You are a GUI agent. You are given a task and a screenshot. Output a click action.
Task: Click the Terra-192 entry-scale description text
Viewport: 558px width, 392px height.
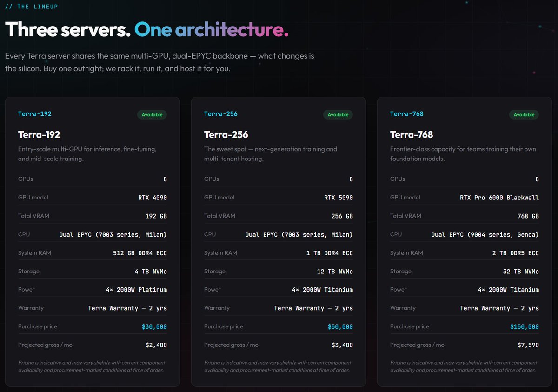click(x=87, y=154)
